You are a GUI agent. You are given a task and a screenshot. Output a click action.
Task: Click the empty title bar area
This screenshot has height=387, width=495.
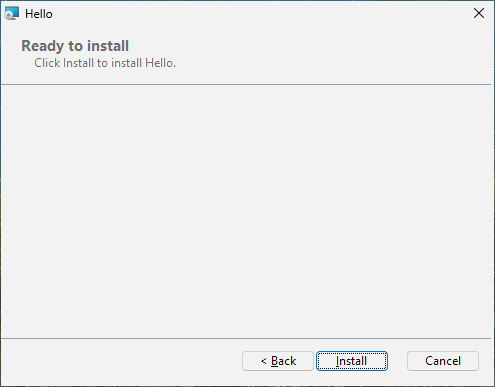260,13
